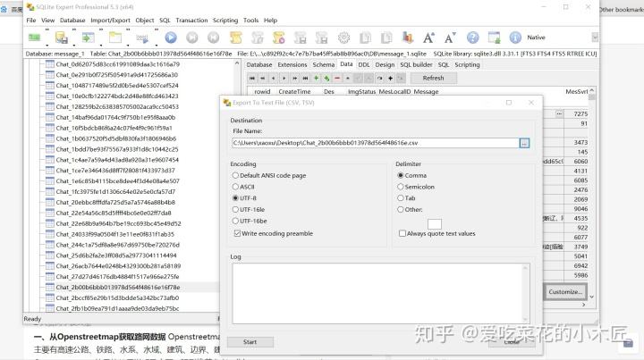
Task: Click the yellow script scroll toolbar icon
Action: point(235,38)
